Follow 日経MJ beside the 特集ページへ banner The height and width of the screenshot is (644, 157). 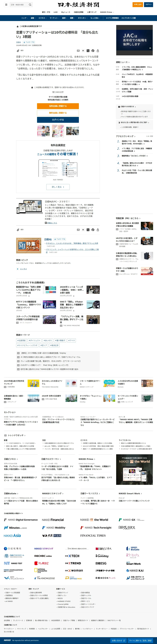(x=60, y=239)
